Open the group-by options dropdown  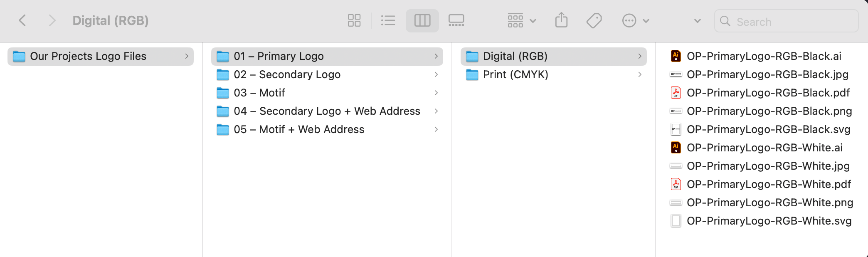[x=522, y=20]
